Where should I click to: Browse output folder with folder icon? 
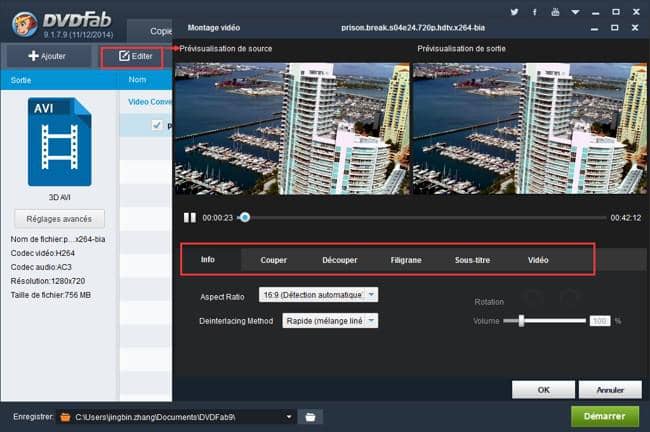(310, 417)
